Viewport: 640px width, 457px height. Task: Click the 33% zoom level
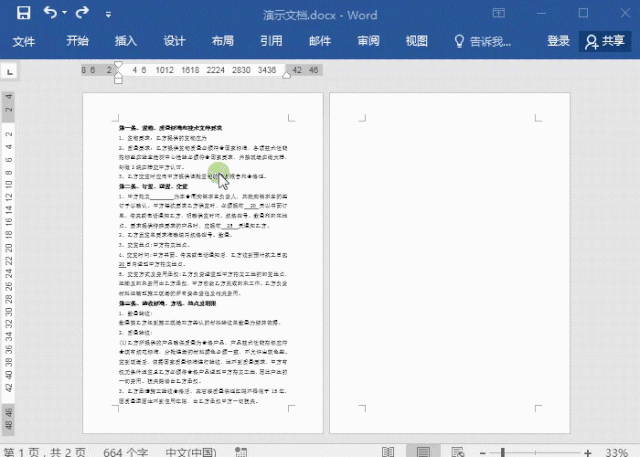point(616,452)
